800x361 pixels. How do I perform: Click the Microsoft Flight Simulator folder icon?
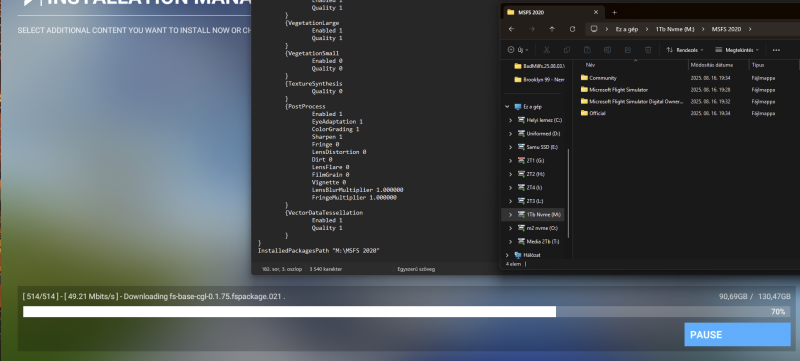click(584, 90)
